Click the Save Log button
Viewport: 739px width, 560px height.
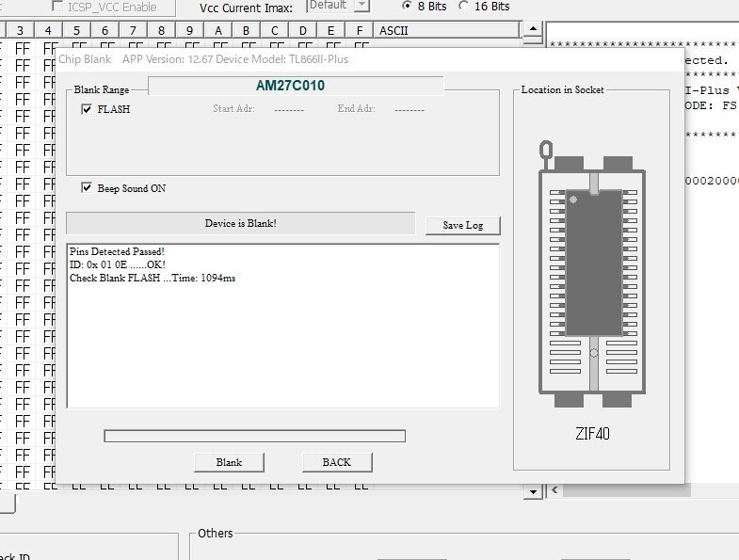pos(461,226)
